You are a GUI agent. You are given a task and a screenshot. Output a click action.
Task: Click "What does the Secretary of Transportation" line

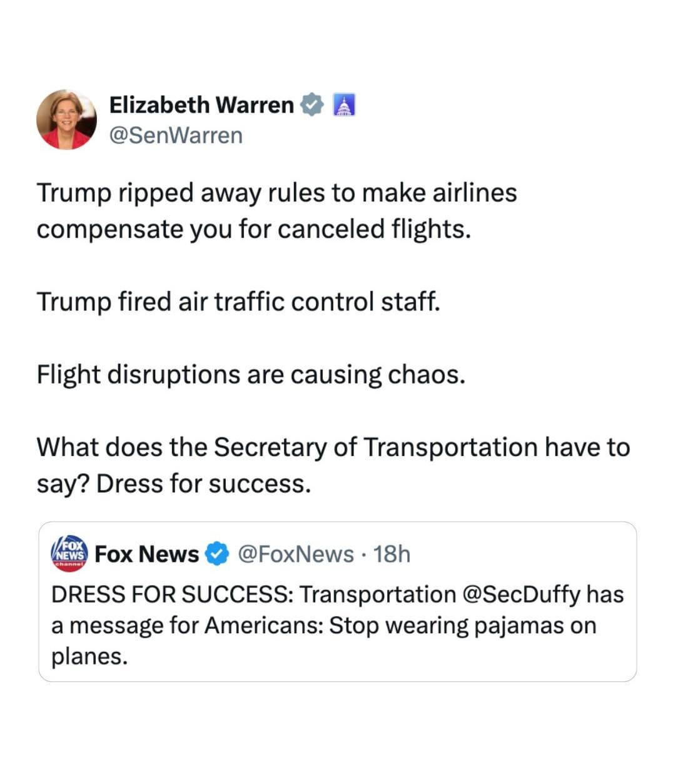point(333,447)
